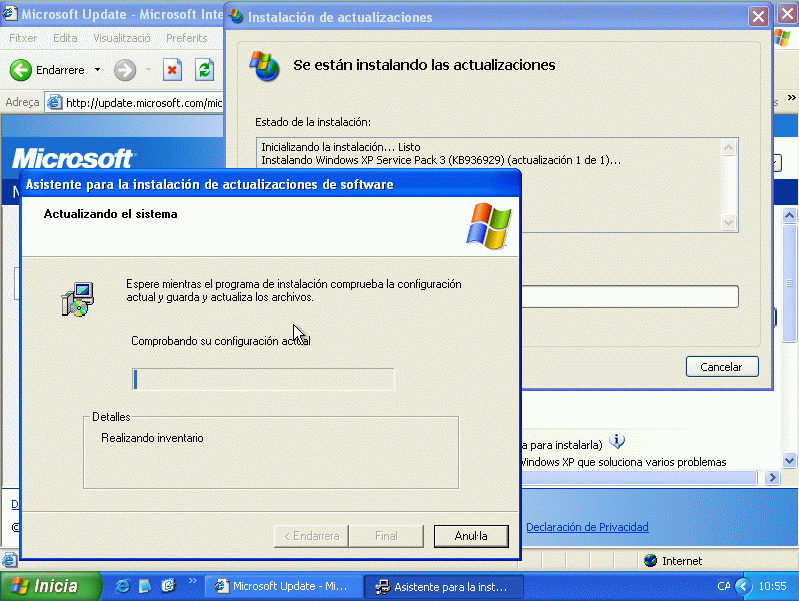Click the Show Desktop quick launch icon
Screen dimensions: 799x601
pos(145,586)
